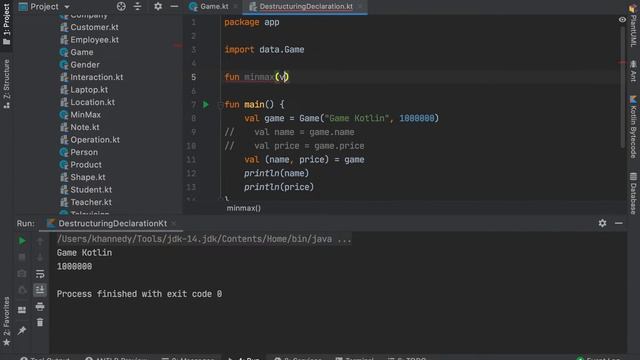The height and width of the screenshot is (360, 640).
Task: Open Run panel settings gear
Action: 602,223
